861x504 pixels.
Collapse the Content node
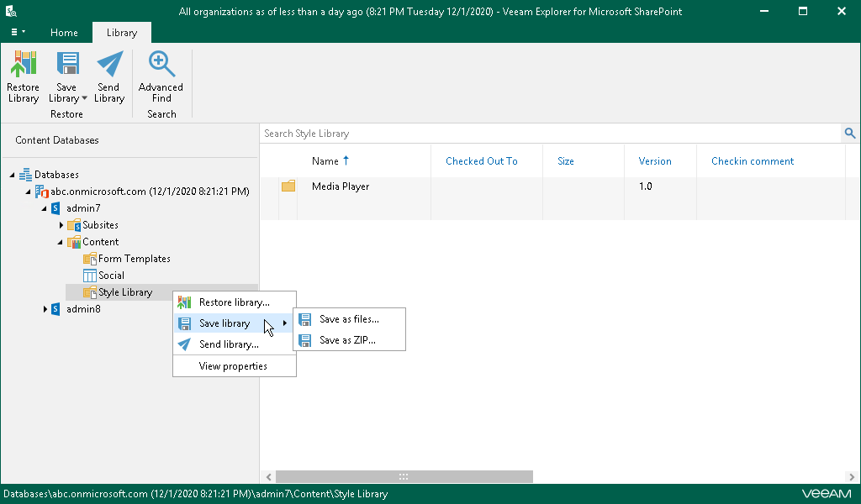(x=60, y=243)
